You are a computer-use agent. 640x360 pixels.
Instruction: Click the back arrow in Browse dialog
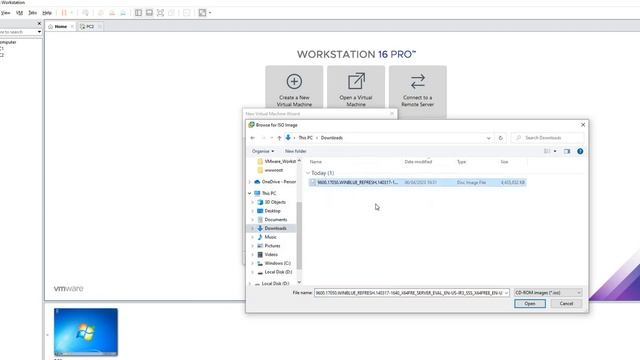coord(253,138)
